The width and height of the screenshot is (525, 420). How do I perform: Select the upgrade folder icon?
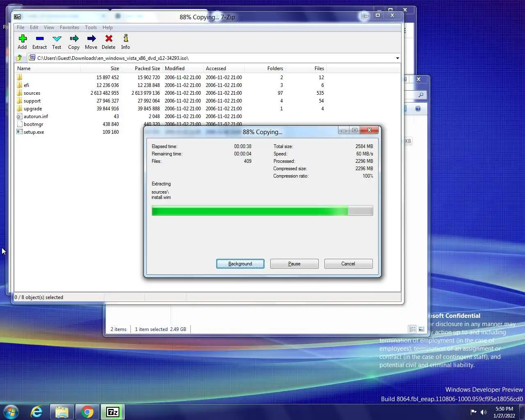coord(19,109)
